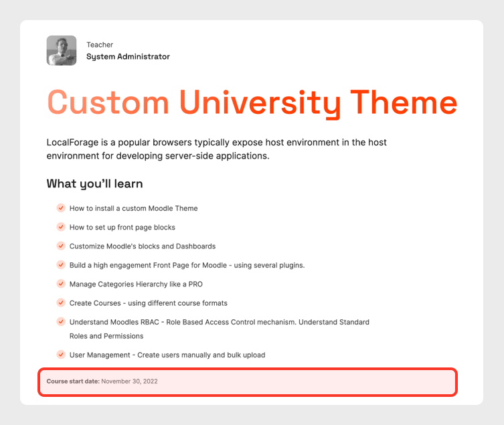Click the LocalForage description paragraph
504x425 pixels.
coord(216,149)
